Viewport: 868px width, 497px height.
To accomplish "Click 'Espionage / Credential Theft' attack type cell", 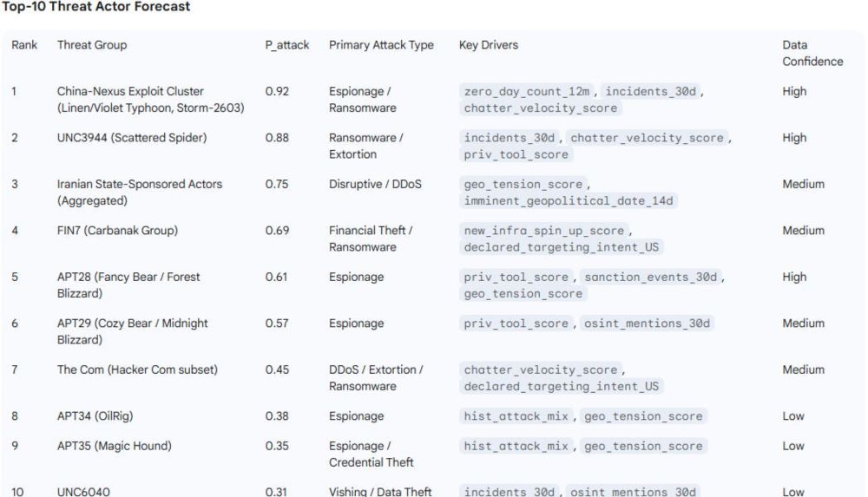I will tap(371, 455).
